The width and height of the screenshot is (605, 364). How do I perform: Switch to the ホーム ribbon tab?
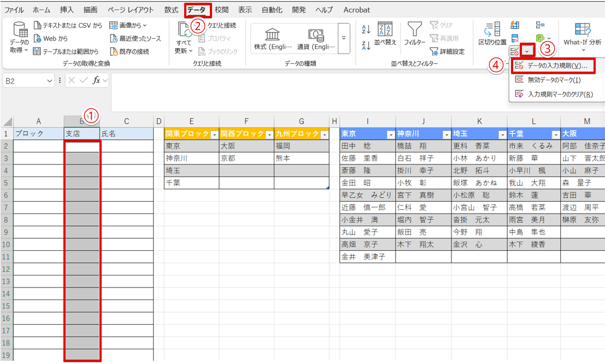click(x=40, y=9)
